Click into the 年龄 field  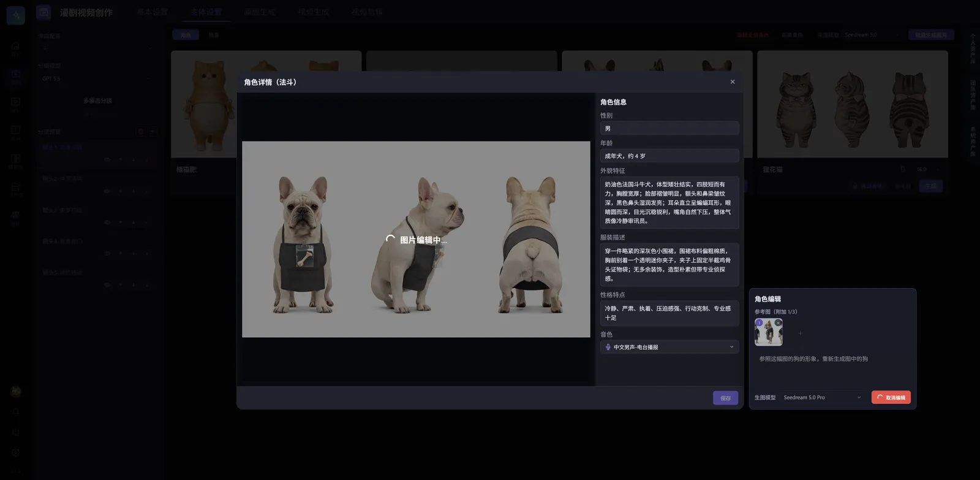click(669, 156)
